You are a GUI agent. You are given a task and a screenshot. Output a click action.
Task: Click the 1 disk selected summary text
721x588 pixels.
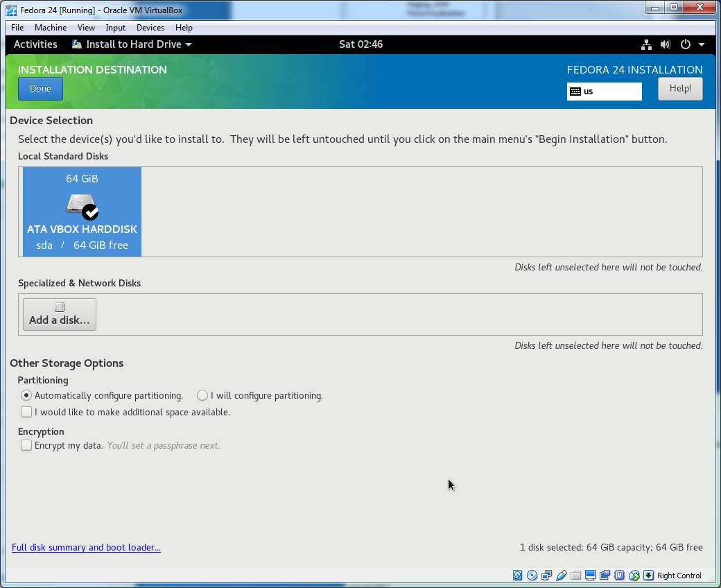click(x=611, y=547)
